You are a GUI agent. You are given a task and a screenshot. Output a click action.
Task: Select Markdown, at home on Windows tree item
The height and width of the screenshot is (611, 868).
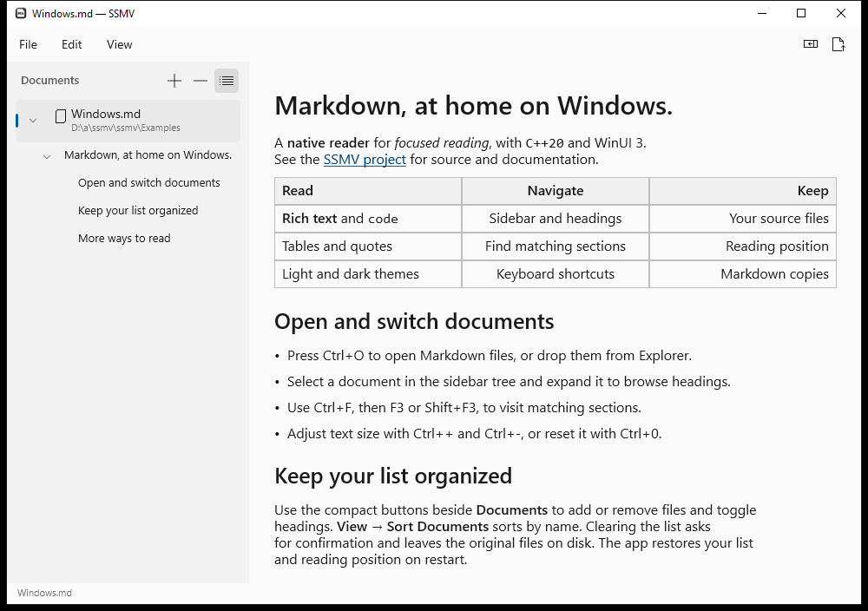(x=148, y=155)
